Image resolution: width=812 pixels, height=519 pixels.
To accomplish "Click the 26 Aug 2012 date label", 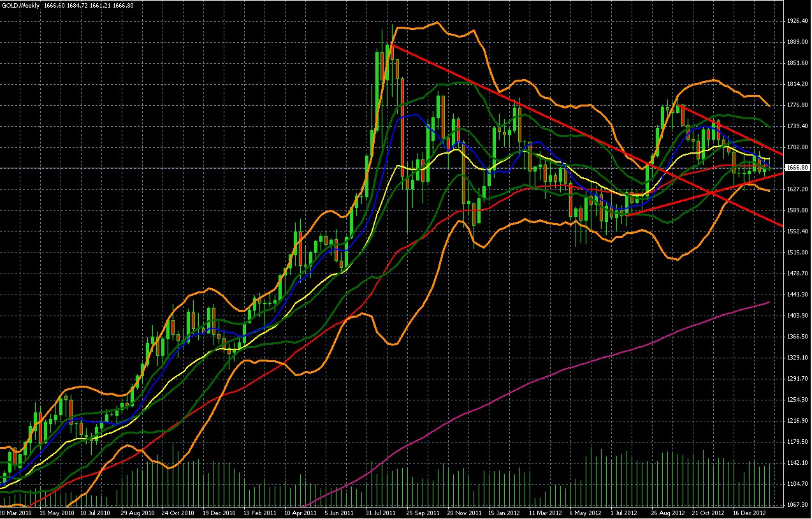I will coord(666,513).
